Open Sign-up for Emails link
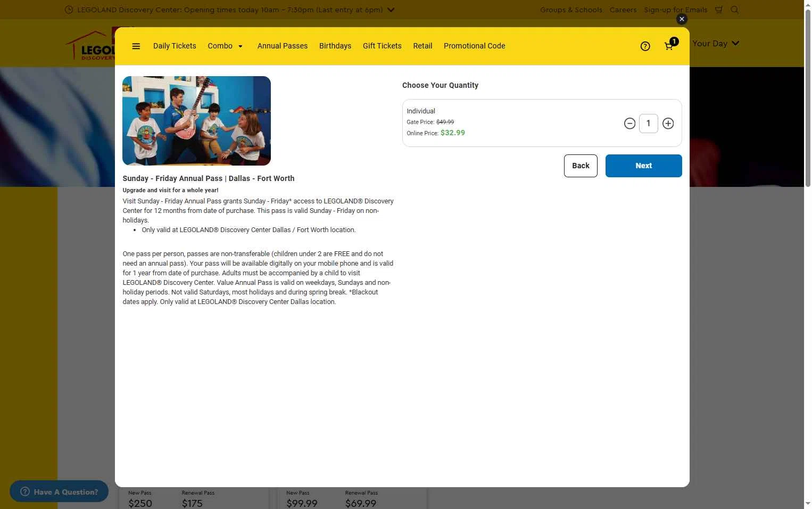The image size is (812, 509). (676, 10)
